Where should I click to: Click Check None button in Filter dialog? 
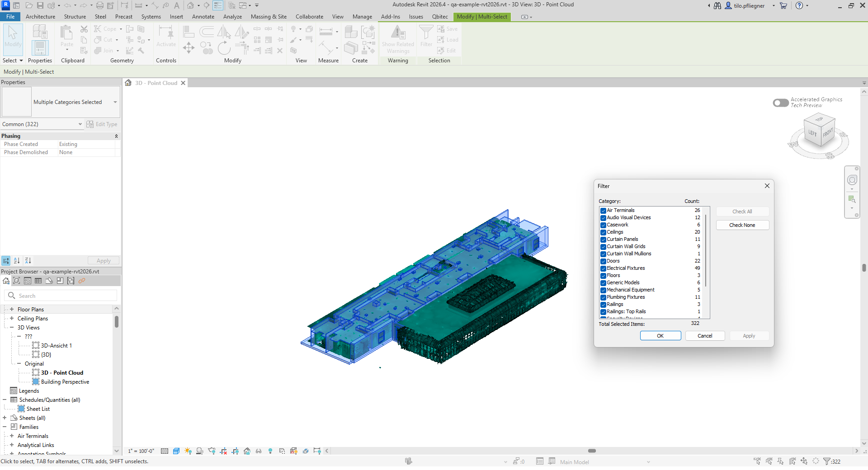coord(742,225)
